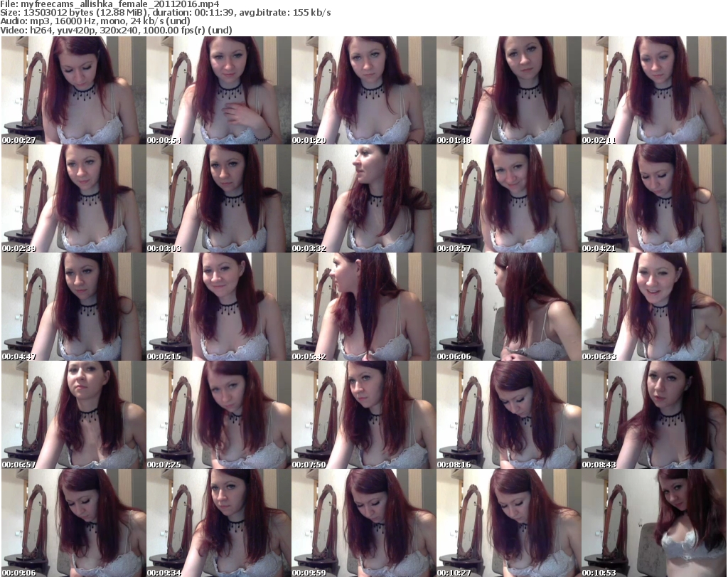Click the thumbnail at 00:09:06
Image resolution: width=728 pixels, height=577 pixels.
pos(73,523)
